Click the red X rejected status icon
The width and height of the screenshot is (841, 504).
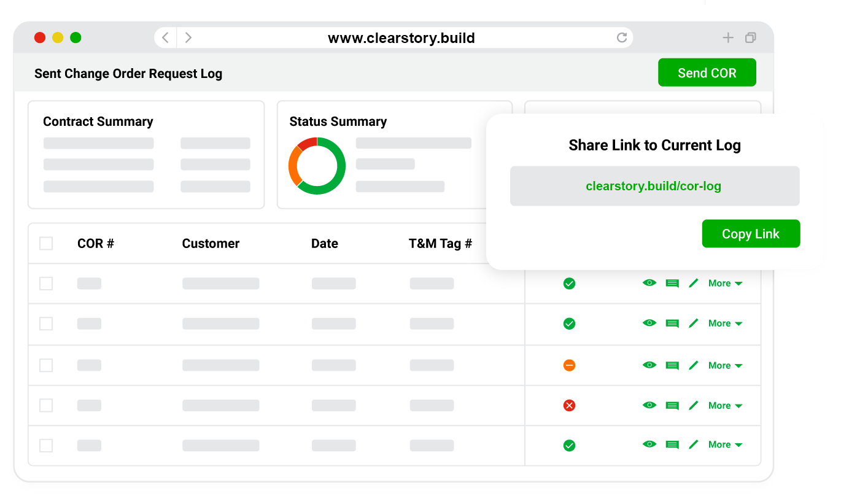click(569, 405)
